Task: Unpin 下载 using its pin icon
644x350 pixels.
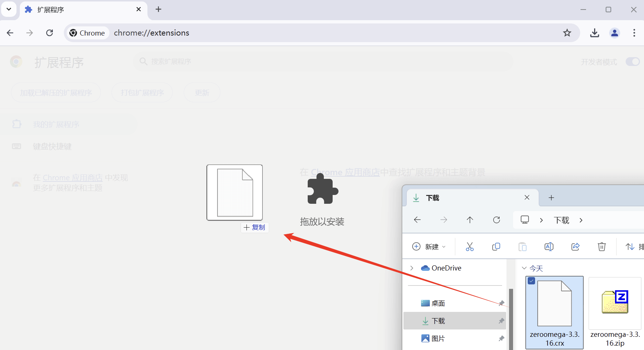Action: (501, 321)
